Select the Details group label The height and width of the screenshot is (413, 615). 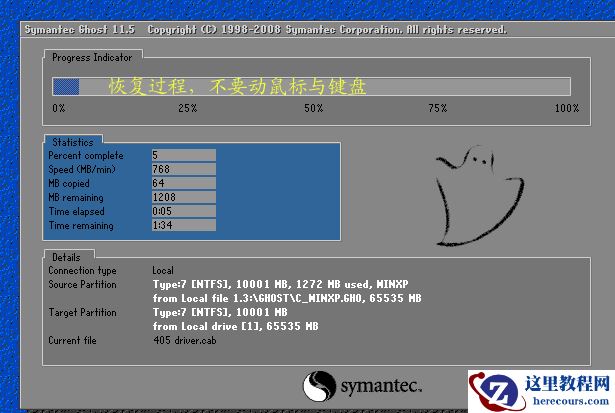tap(66, 257)
